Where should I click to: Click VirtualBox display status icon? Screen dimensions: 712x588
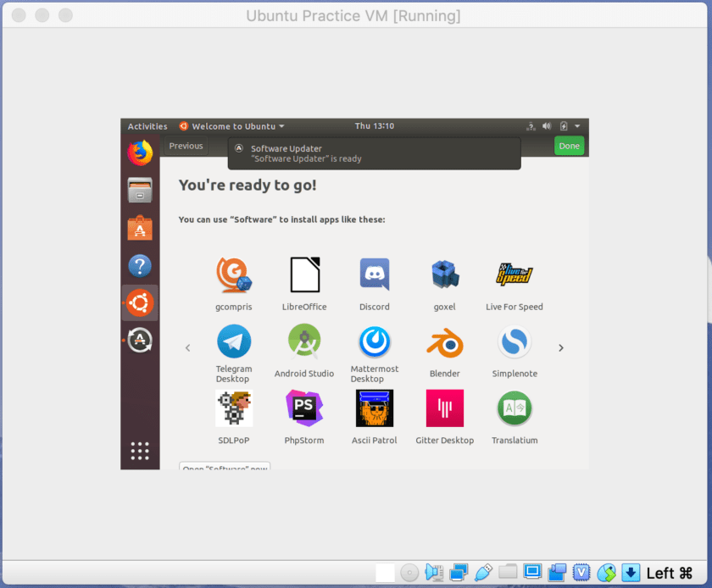coord(532,572)
